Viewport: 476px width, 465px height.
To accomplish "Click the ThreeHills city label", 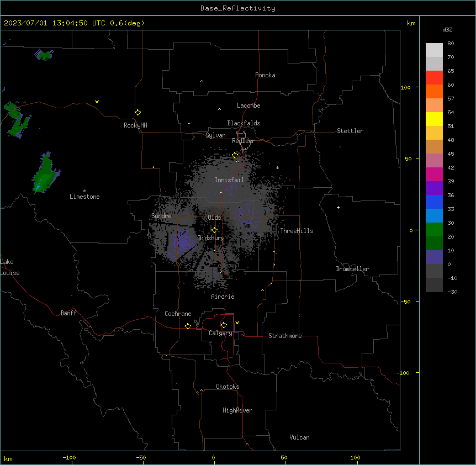I will point(297,231).
